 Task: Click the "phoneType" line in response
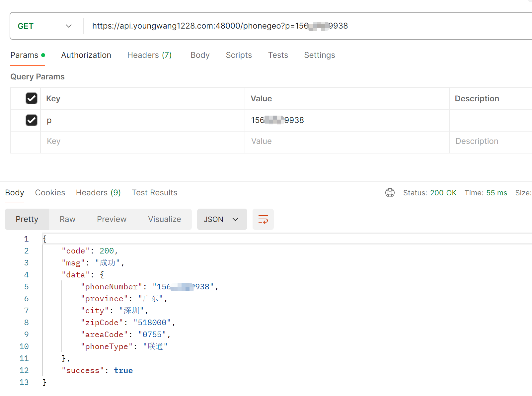point(124,346)
